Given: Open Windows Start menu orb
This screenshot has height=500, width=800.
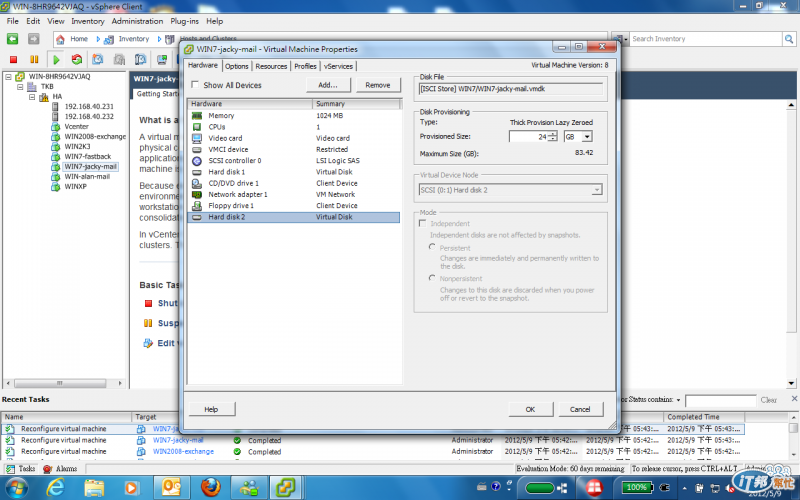Looking at the screenshot, I should tap(16, 488).
